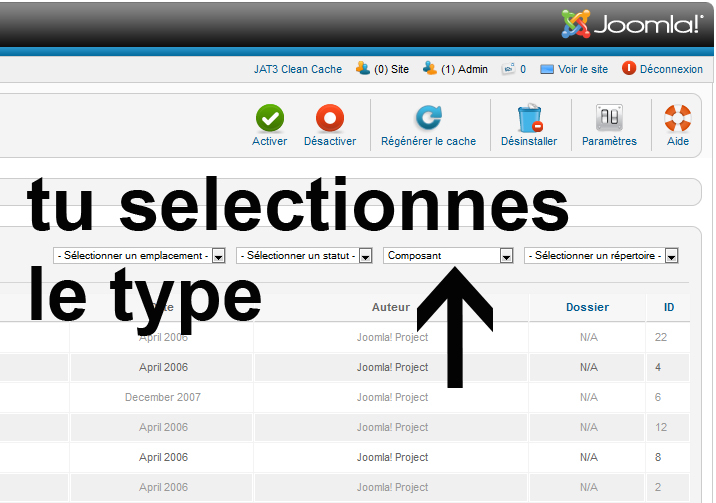Click the JAT3 Clean Cache link
This screenshot has width=716, height=503.
(x=298, y=69)
